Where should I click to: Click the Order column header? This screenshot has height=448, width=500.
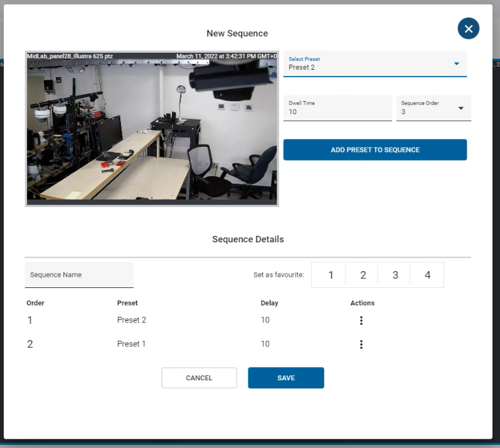(35, 303)
